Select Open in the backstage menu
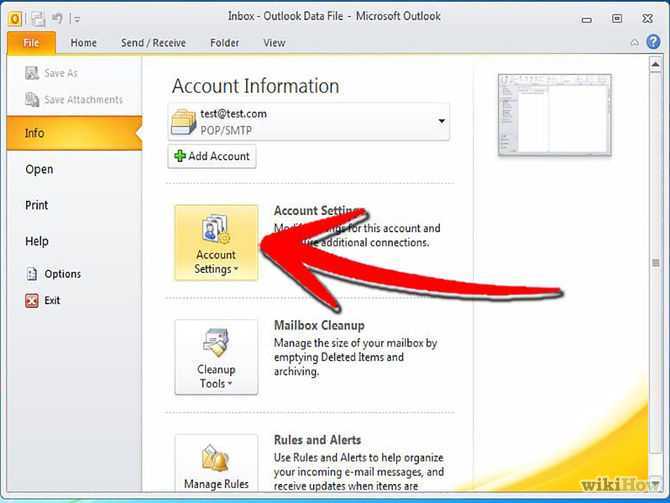This screenshot has height=503, width=670. pos(39,169)
